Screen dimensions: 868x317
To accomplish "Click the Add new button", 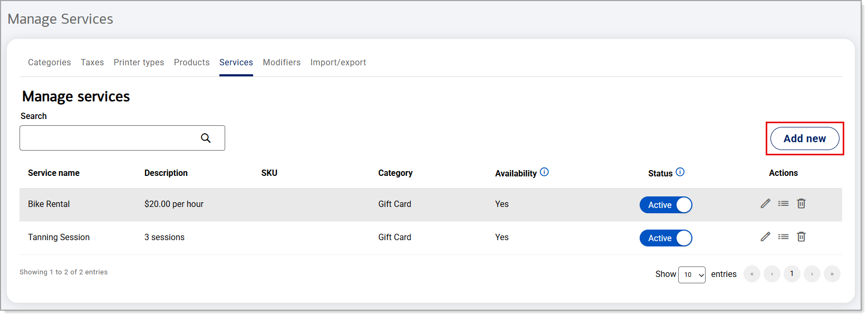I will coord(805,138).
